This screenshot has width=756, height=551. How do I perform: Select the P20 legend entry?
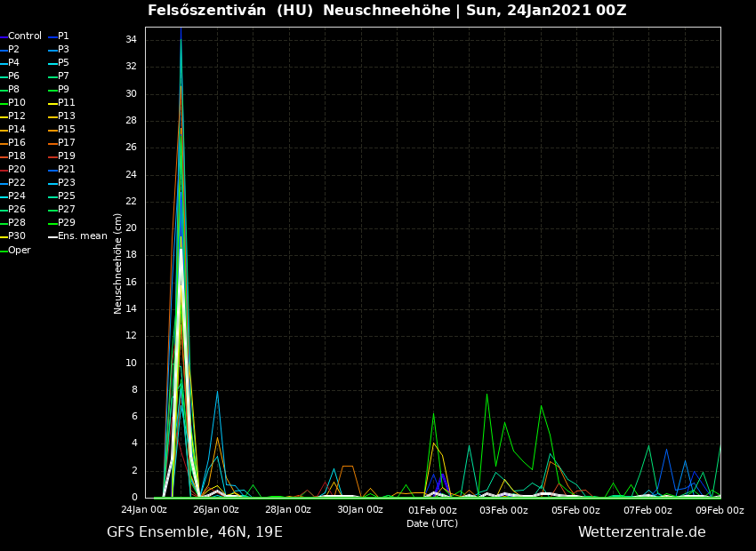pos(17,170)
